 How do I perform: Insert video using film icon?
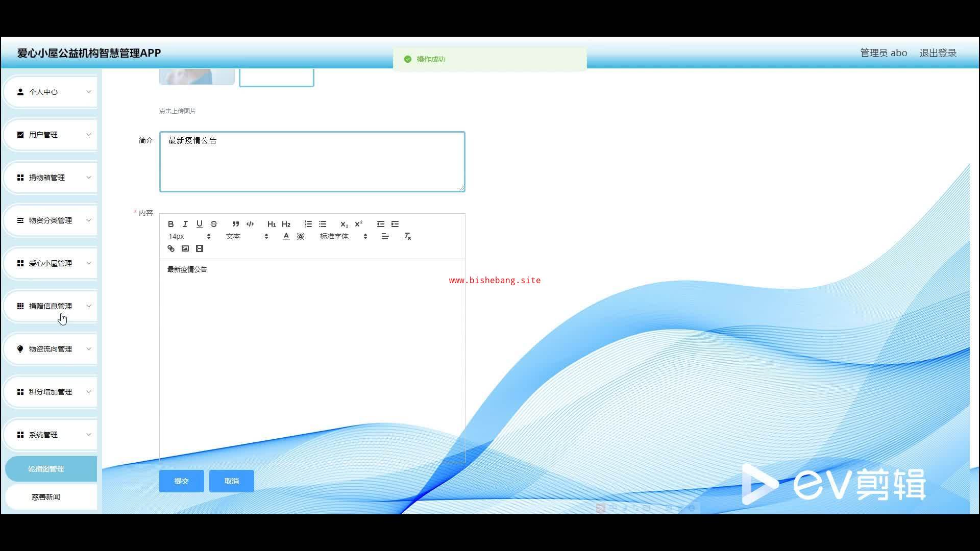[x=200, y=248]
